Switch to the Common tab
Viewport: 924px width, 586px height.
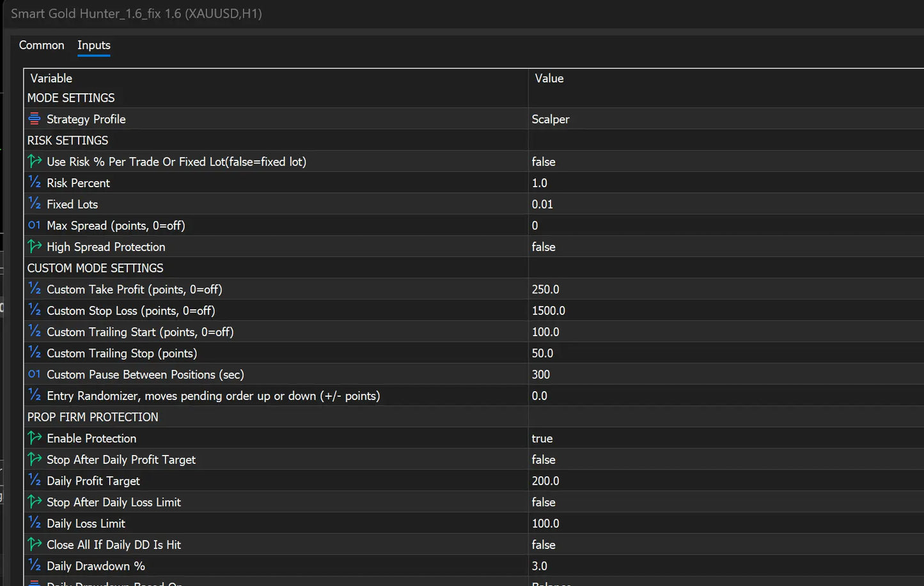42,45
